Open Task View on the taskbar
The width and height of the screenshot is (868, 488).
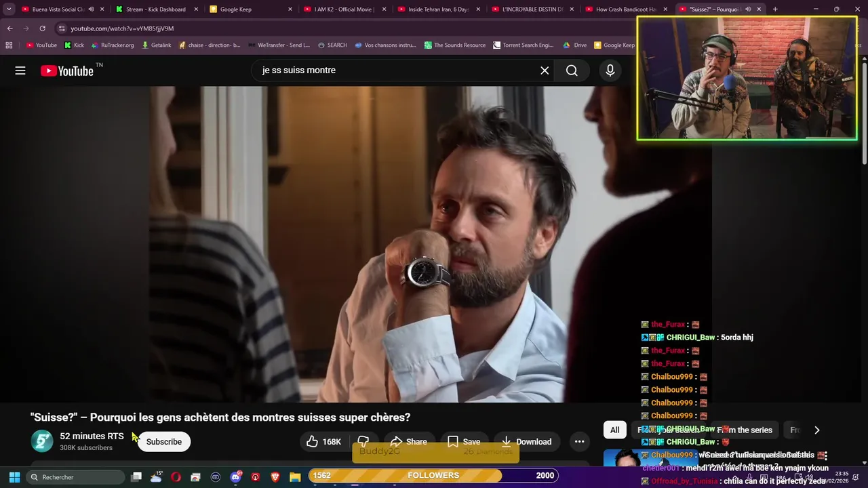point(136,477)
